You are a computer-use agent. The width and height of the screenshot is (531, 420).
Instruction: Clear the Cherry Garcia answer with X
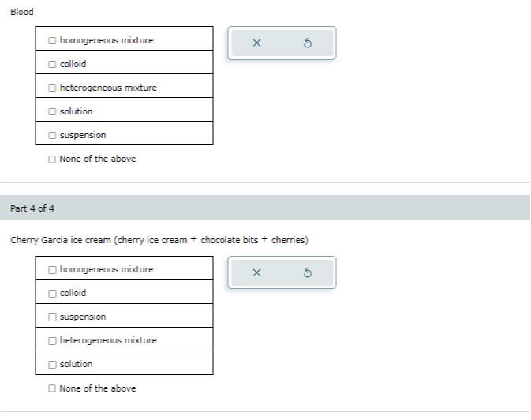256,273
